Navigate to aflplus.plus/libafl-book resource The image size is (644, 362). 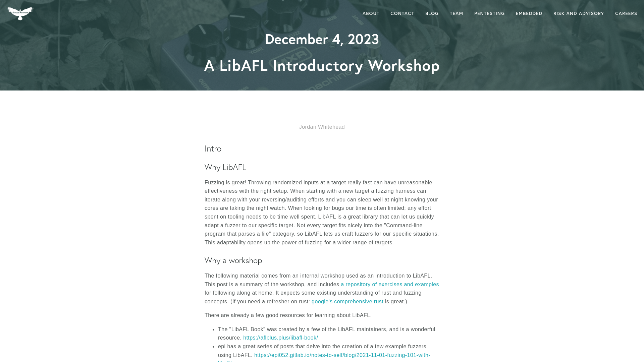280,338
